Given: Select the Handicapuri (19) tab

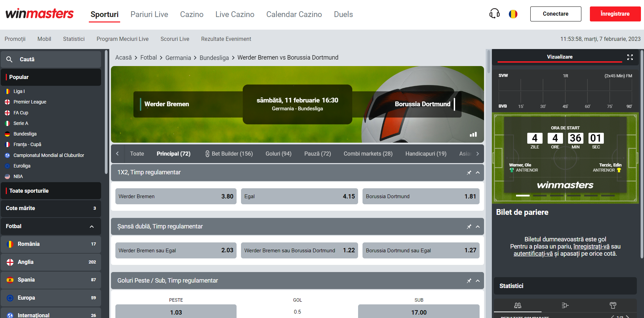Looking at the screenshot, I should [x=426, y=154].
